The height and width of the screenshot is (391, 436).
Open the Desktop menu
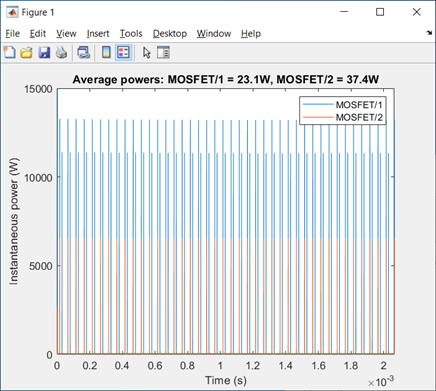(170, 34)
